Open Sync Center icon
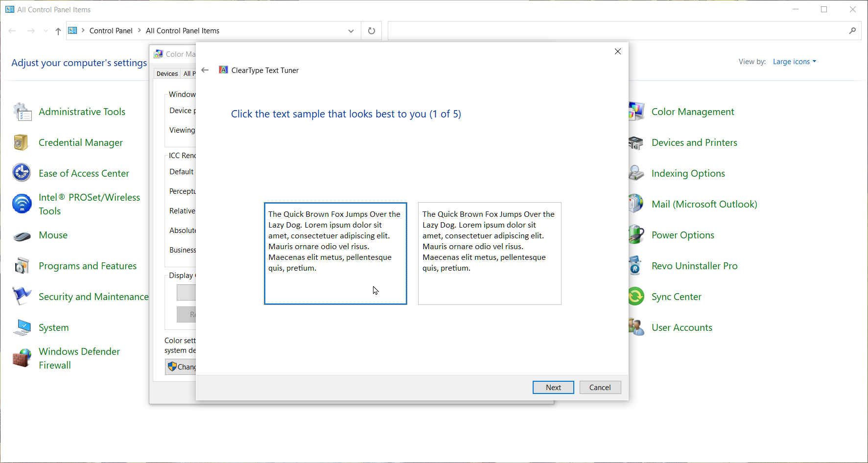This screenshot has width=868, height=463. coord(636,297)
